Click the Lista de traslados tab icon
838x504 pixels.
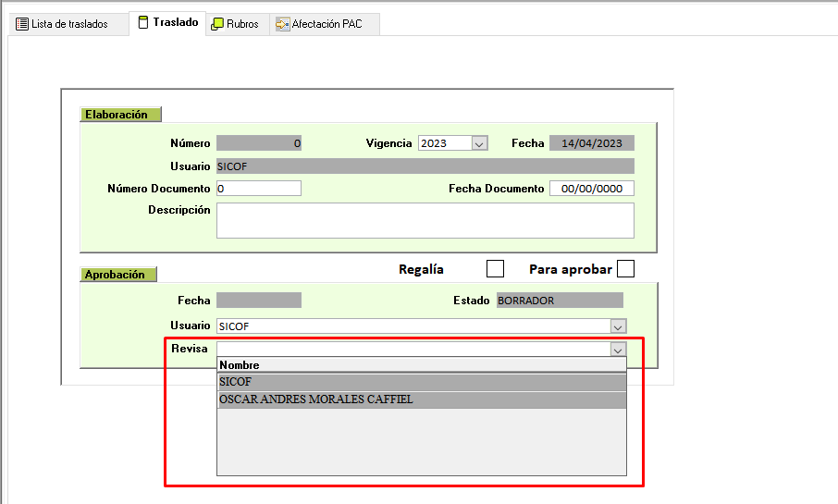[22, 24]
